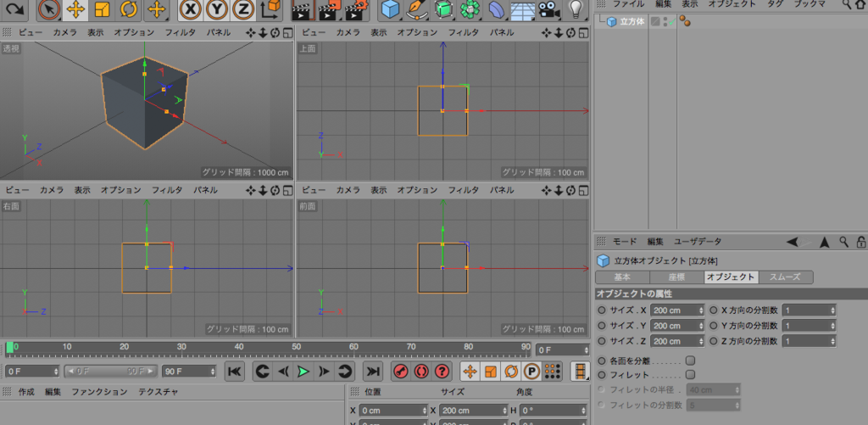Select the Live Selection tool
868x425 pixels.
(x=49, y=9)
